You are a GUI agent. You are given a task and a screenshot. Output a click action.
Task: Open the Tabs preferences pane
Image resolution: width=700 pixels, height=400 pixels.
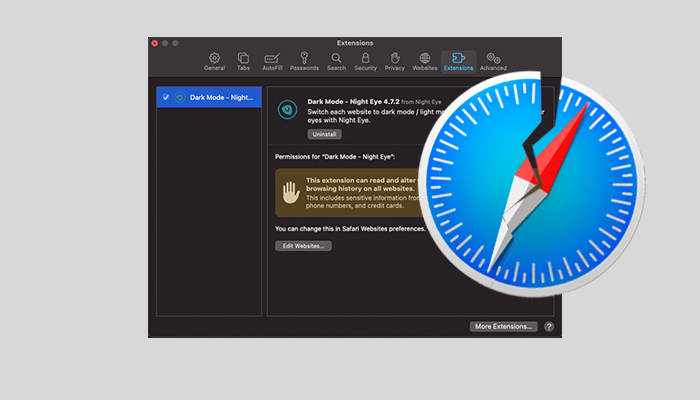pos(243,62)
